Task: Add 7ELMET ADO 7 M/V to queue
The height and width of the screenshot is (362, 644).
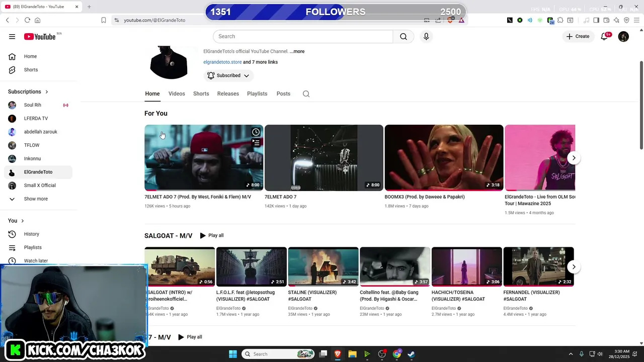Action: (x=256, y=143)
